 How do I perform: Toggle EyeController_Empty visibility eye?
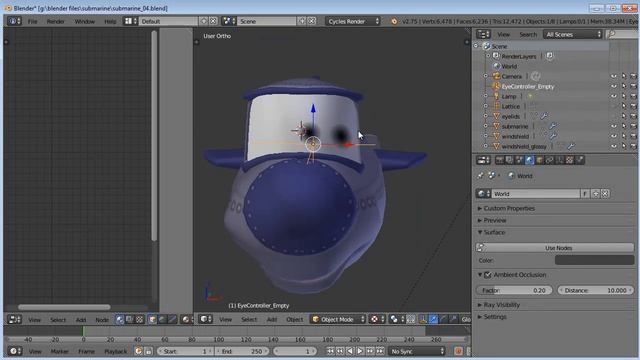tap(613, 87)
